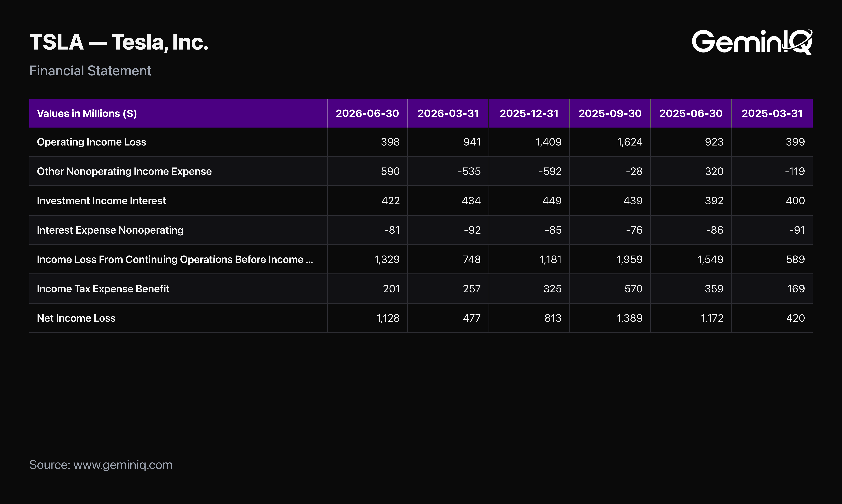Click Income Tax value 359
The image size is (842, 504).
coord(714,289)
